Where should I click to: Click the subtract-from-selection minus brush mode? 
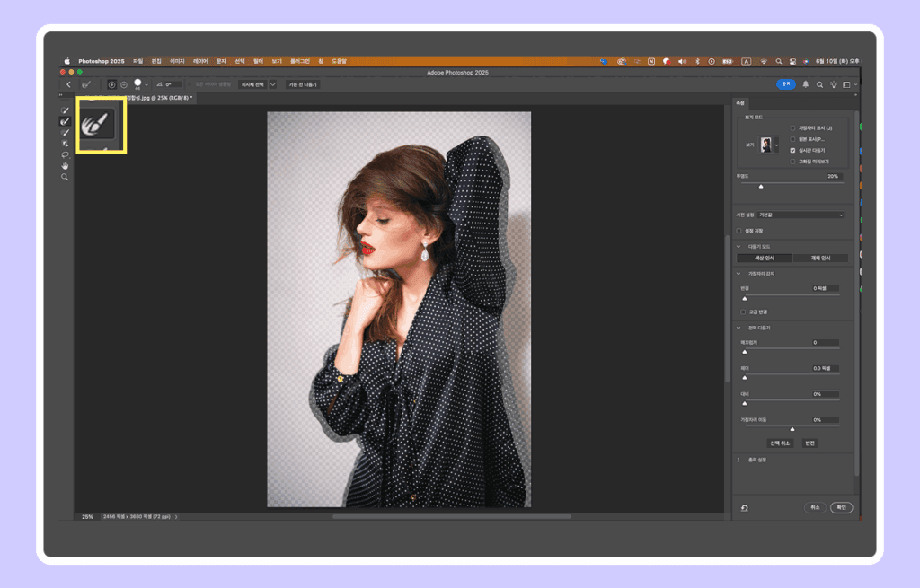click(124, 84)
